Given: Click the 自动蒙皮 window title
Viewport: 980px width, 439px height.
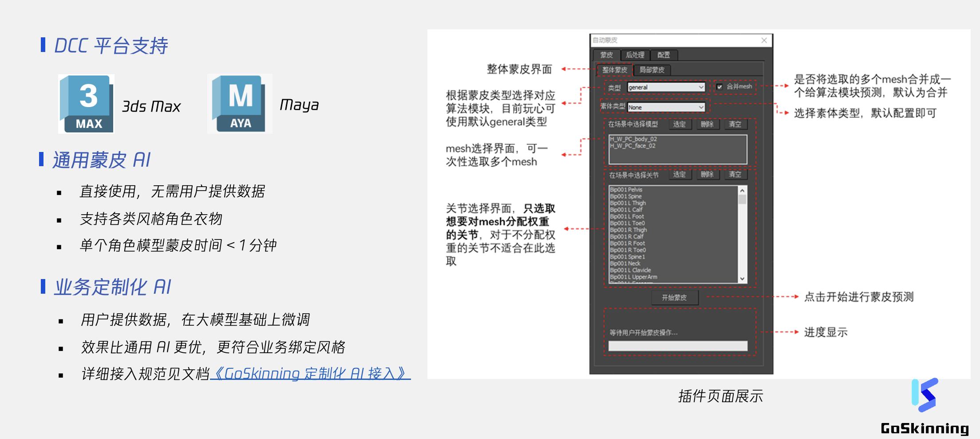Looking at the screenshot, I should coord(605,40).
